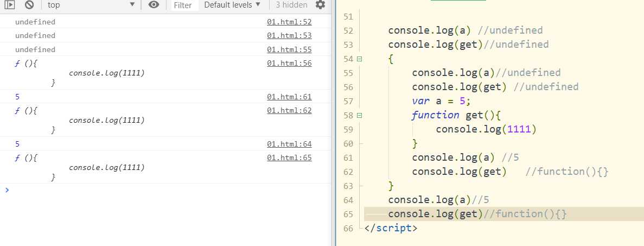The width and height of the screenshot is (644, 246).
Task: Collapse function get fold at line 58
Action: 359,116
